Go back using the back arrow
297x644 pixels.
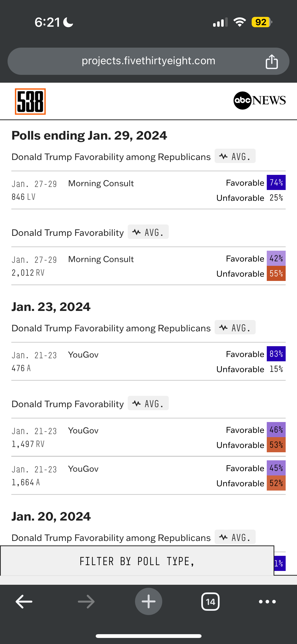[x=24, y=602]
